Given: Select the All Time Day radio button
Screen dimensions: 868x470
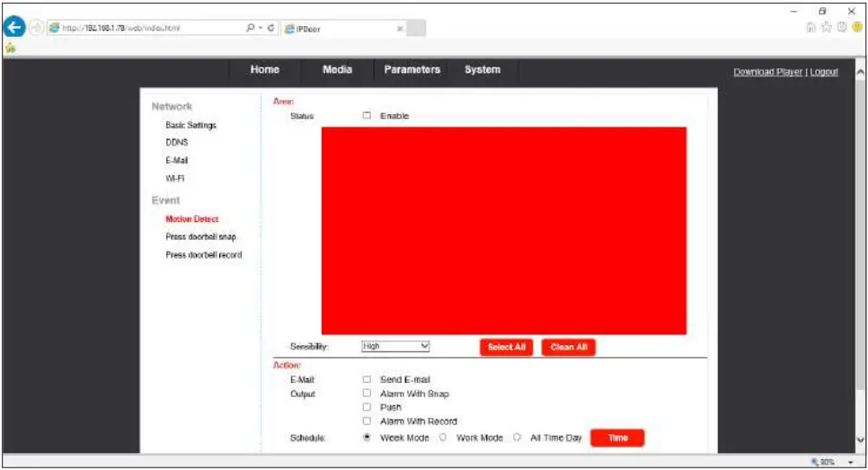Looking at the screenshot, I should (517, 438).
